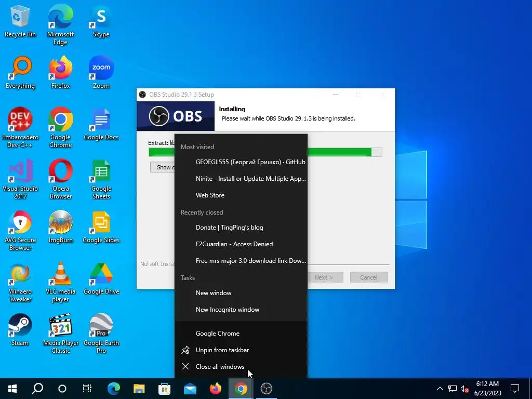Screen dimensions: 532x399
Task: Select the Zoom desktop icon
Action: pos(101,73)
